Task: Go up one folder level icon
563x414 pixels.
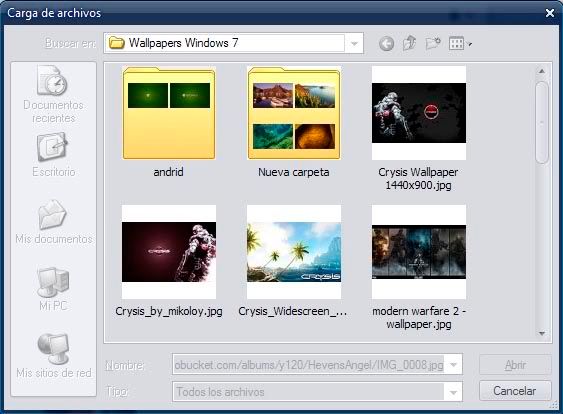Action: tap(410, 43)
